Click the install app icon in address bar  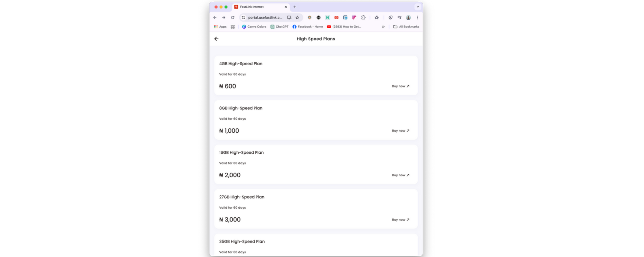tap(289, 17)
